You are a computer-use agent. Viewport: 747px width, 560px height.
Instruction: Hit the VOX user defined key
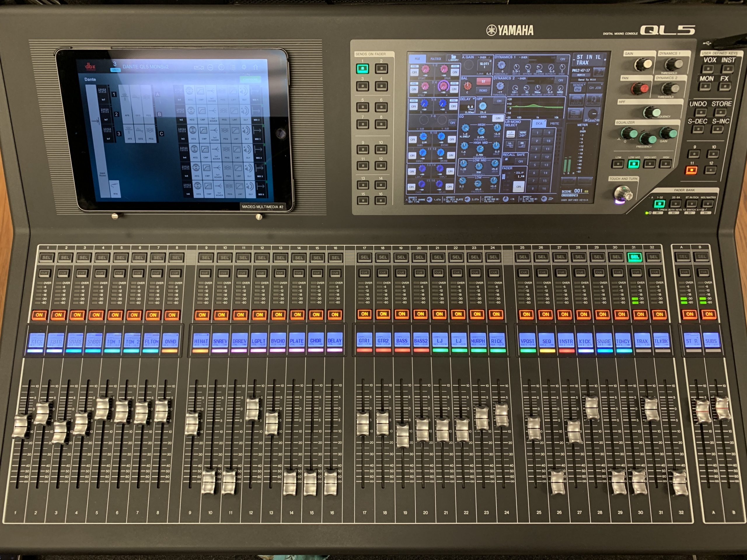tap(708, 69)
